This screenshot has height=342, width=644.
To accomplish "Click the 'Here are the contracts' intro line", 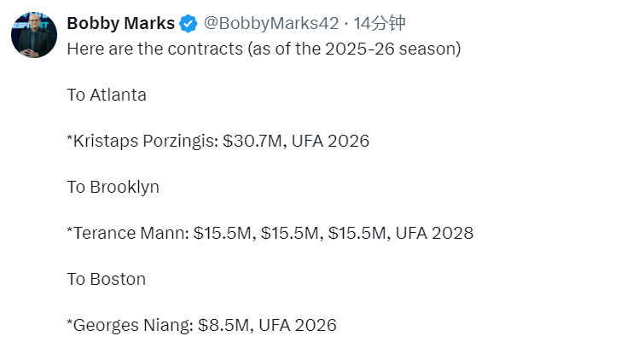I will [264, 49].
